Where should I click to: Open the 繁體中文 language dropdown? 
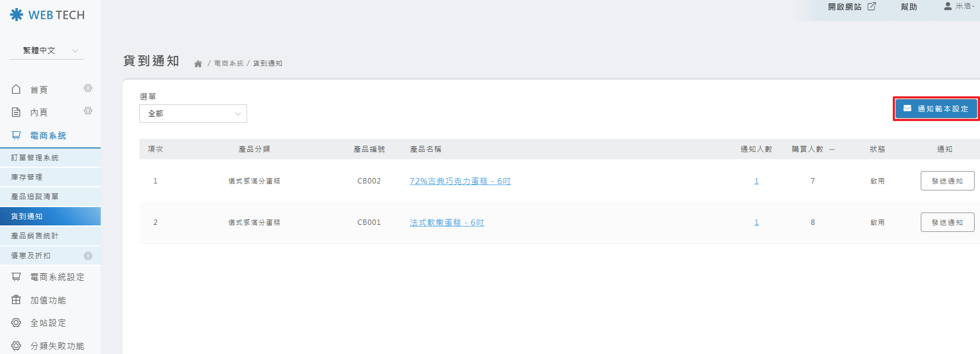tap(47, 51)
